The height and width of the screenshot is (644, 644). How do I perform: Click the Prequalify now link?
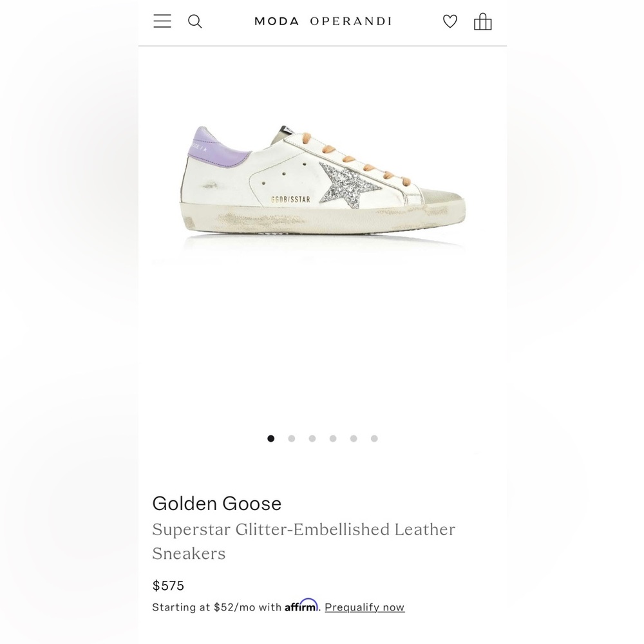(365, 607)
